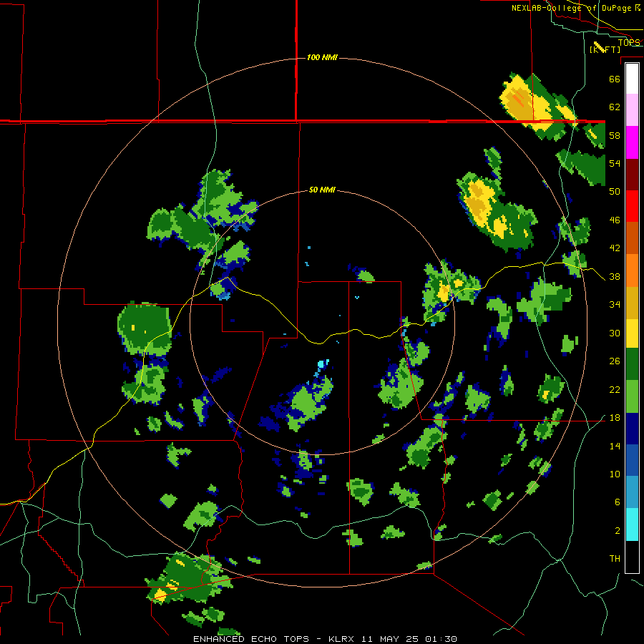
Task: Click the light pink swatch on the scale
Action: [x=632, y=110]
